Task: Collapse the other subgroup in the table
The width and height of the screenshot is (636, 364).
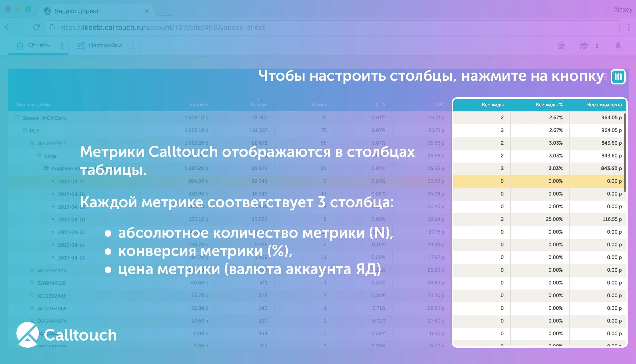Action: [x=39, y=156]
